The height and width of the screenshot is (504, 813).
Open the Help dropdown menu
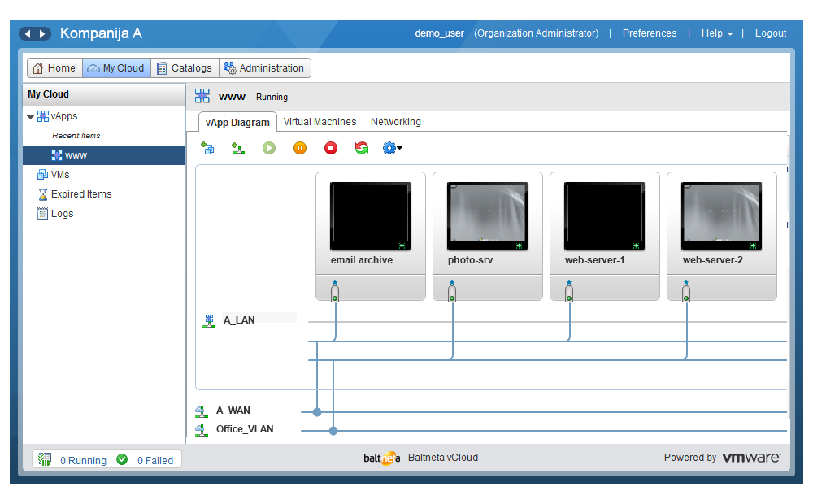(x=717, y=33)
